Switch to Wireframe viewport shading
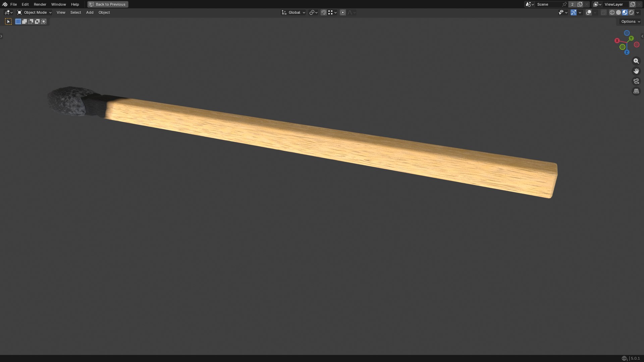The height and width of the screenshot is (362, 644). pyautogui.click(x=612, y=12)
